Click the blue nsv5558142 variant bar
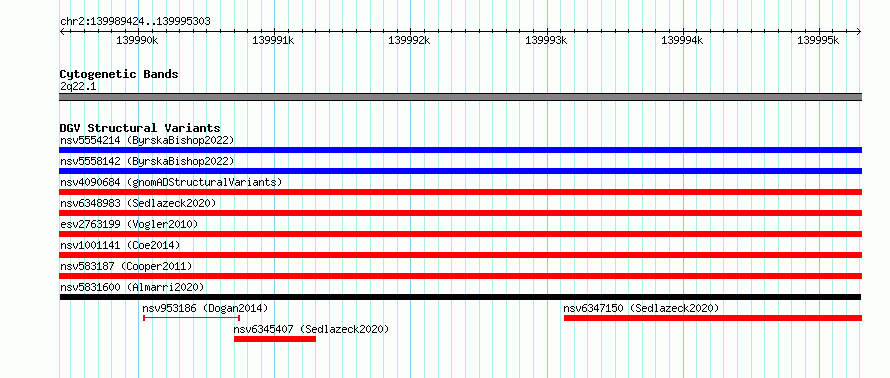The width and height of the screenshot is (890, 378). (460, 171)
